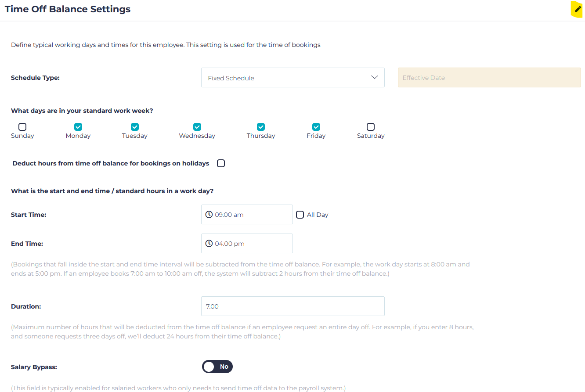Uncheck the Thursday checkbox

click(260, 127)
